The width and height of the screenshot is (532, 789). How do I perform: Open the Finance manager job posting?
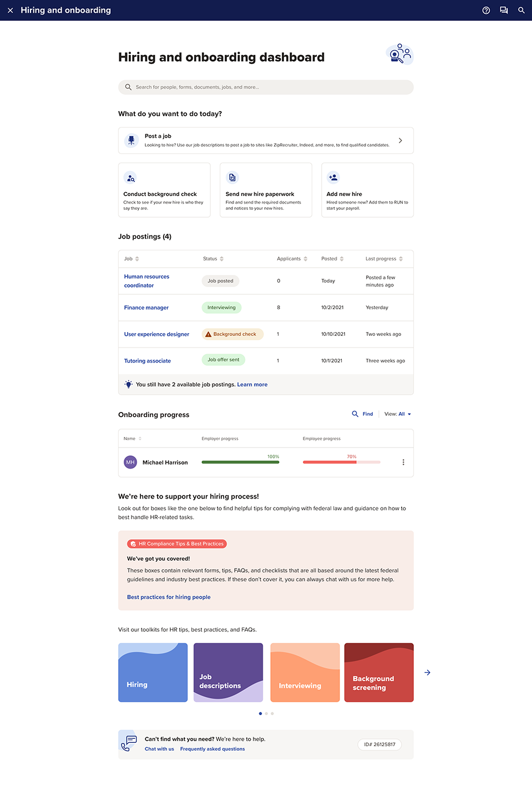(x=146, y=308)
